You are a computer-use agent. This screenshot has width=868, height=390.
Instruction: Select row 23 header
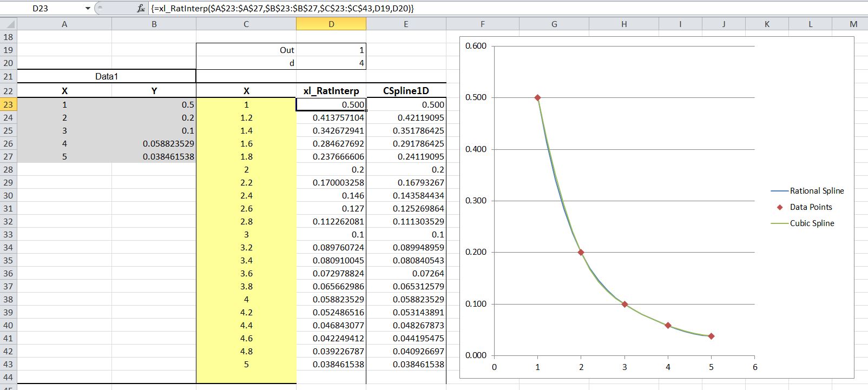point(8,104)
